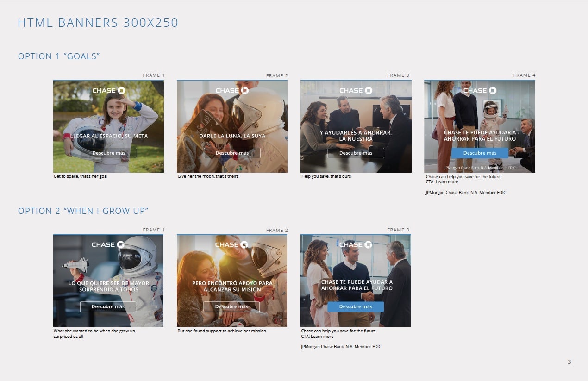Click the headline "PERO ENCONTRÓ APOYO PARA ALCANZAR SU MISIÓN"

click(232, 286)
